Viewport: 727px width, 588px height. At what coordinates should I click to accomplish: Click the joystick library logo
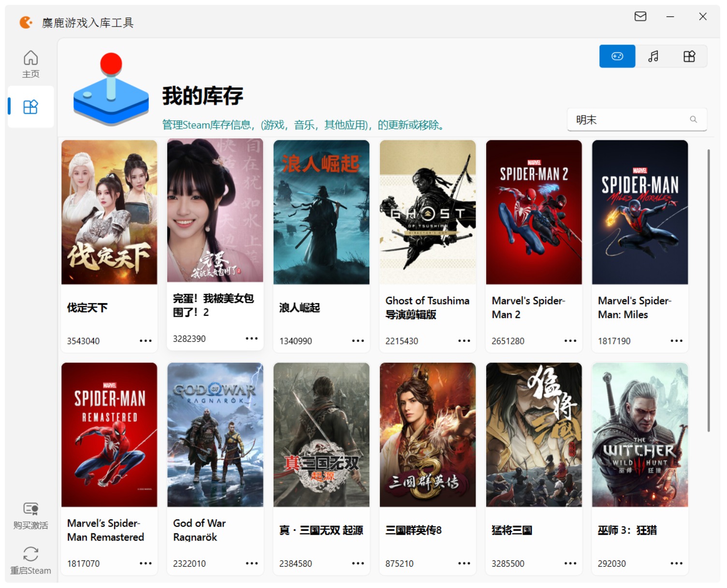click(111, 88)
